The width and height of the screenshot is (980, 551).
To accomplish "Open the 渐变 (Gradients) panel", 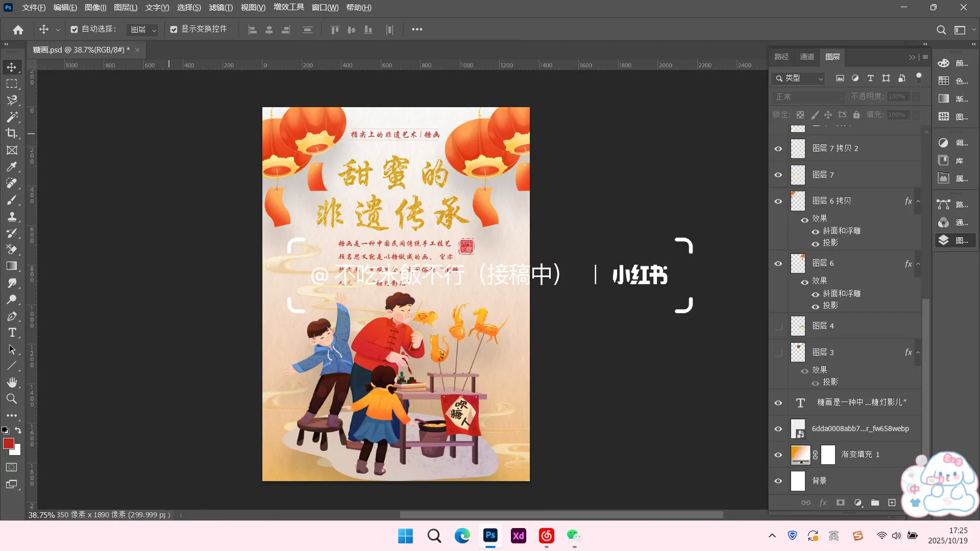I will tap(943, 99).
